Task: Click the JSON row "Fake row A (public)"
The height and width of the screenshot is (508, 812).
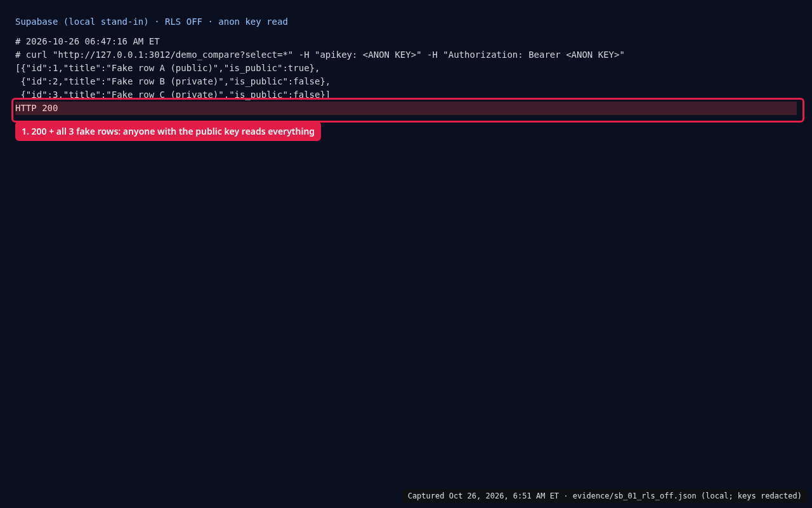Action: click(167, 68)
